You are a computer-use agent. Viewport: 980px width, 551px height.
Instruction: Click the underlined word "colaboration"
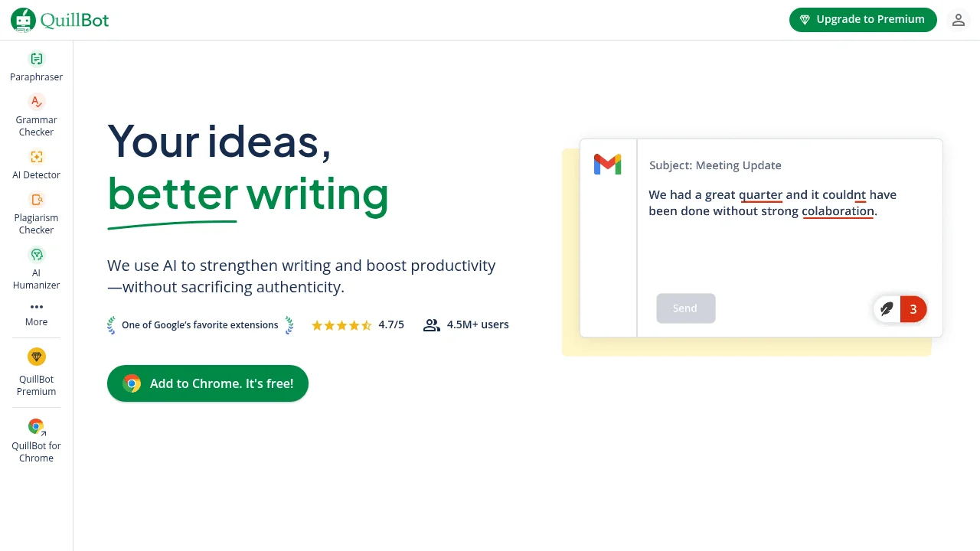pyautogui.click(x=838, y=211)
